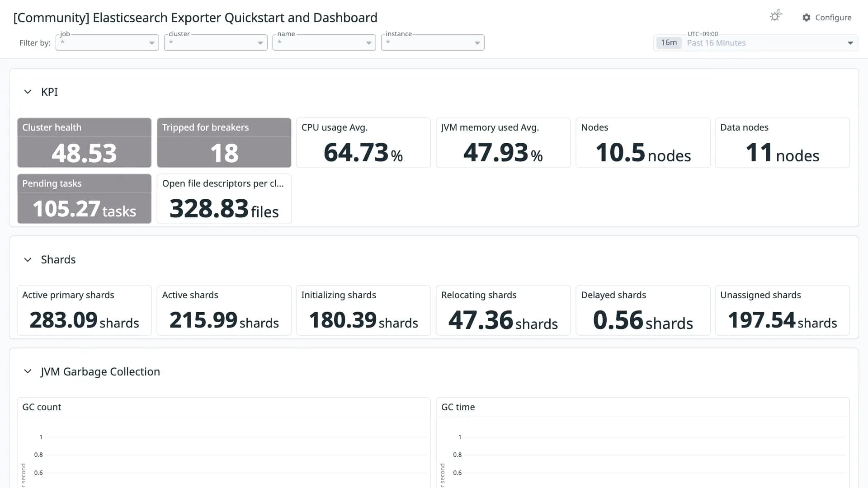Click Active primary shards value 283.09
The width and height of the screenshot is (868, 488).
click(63, 320)
